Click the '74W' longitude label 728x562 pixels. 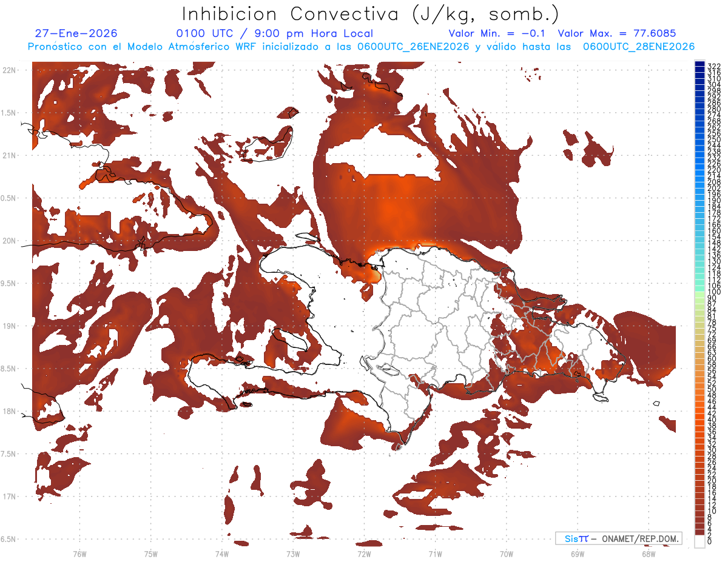click(221, 554)
